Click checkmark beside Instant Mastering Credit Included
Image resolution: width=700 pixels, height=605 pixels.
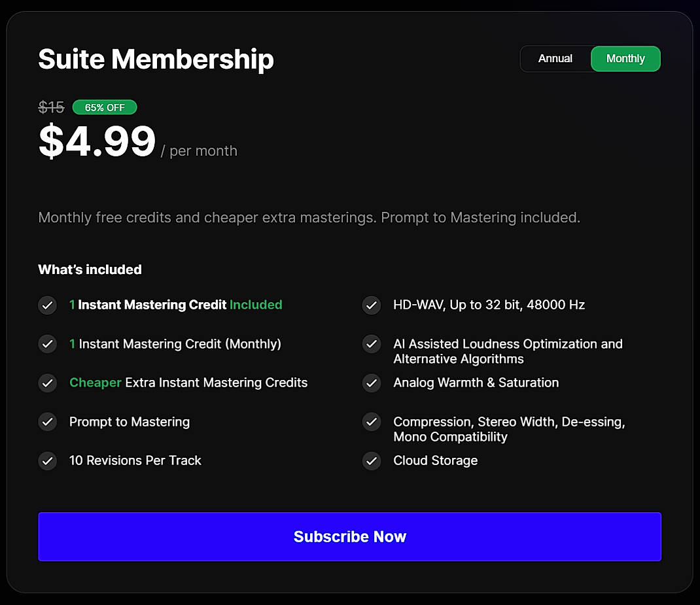pos(47,305)
